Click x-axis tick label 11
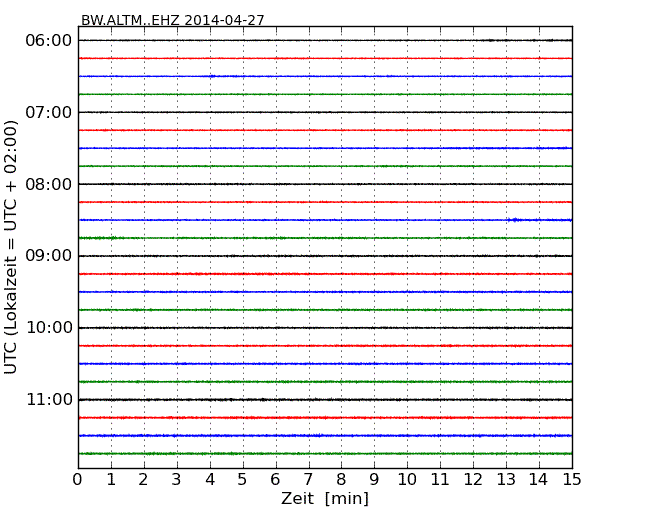 440,479
